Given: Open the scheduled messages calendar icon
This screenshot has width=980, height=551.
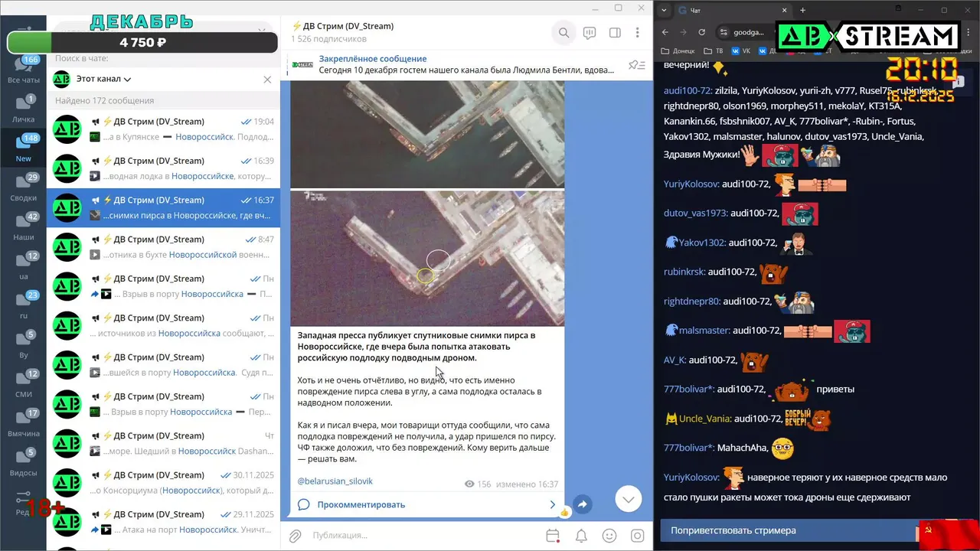Looking at the screenshot, I should point(553,536).
